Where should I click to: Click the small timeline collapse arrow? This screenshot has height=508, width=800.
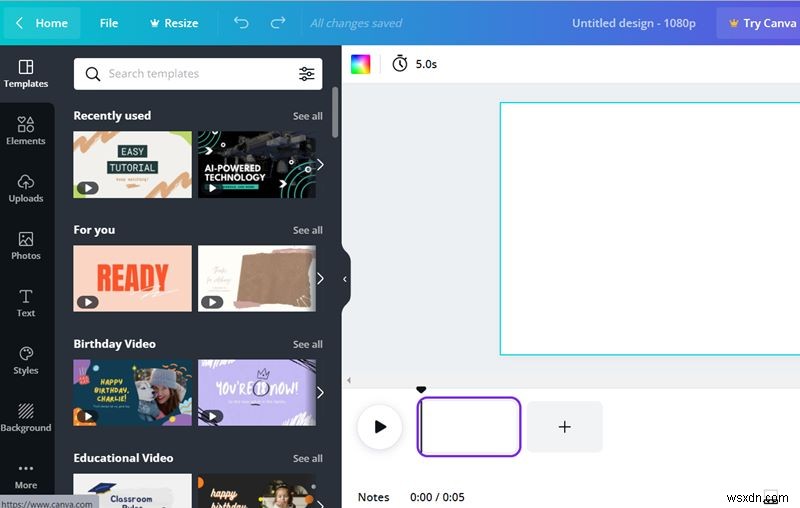click(349, 380)
